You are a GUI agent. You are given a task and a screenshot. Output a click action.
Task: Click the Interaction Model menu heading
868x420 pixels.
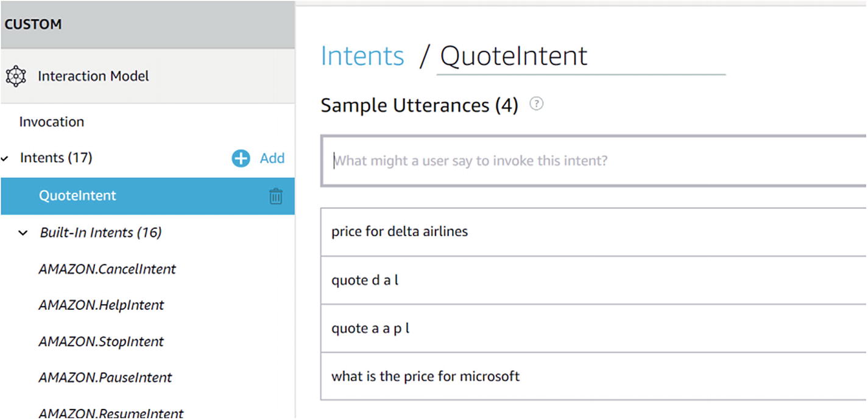[x=93, y=76]
